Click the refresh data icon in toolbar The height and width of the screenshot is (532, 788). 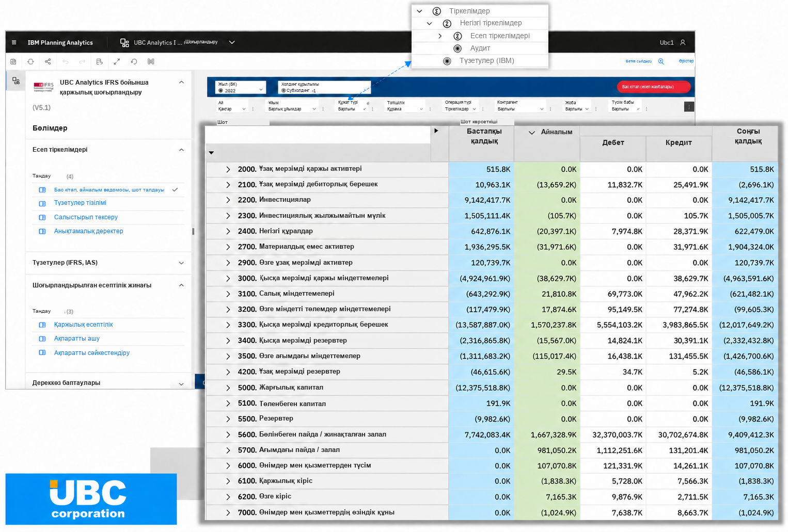(x=30, y=61)
